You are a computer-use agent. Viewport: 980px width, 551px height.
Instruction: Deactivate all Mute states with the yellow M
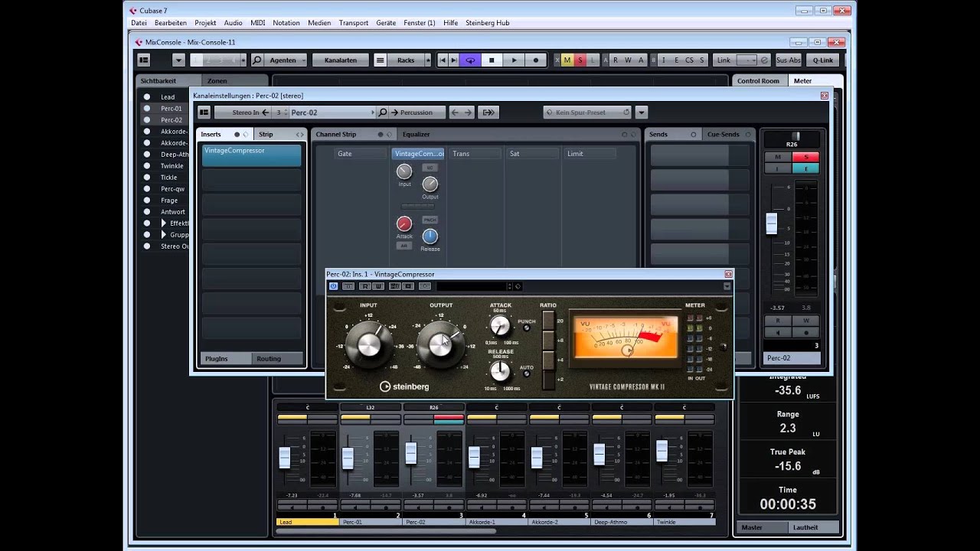[567, 60]
